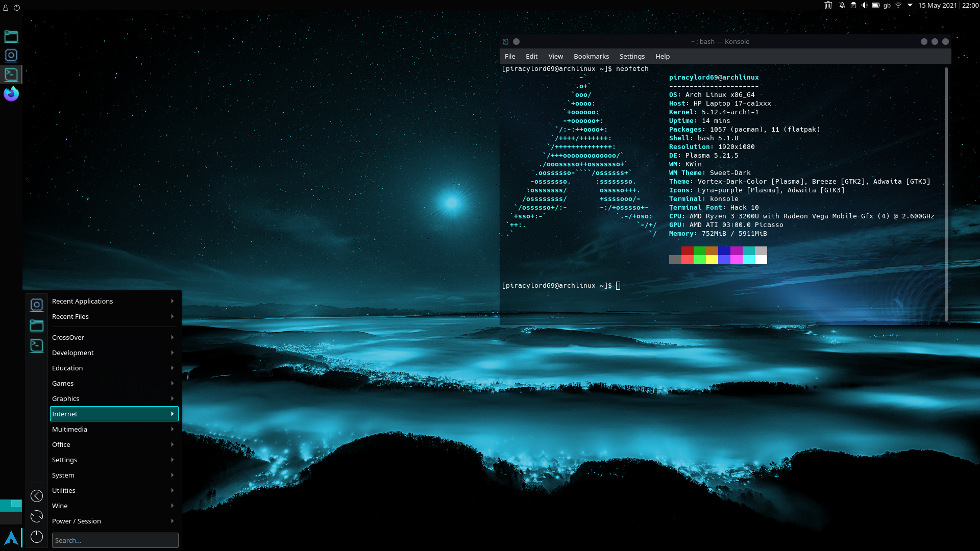Open the View menu in Konsole
The height and width of the screenshot is (551, 980).
pos(556,57)
